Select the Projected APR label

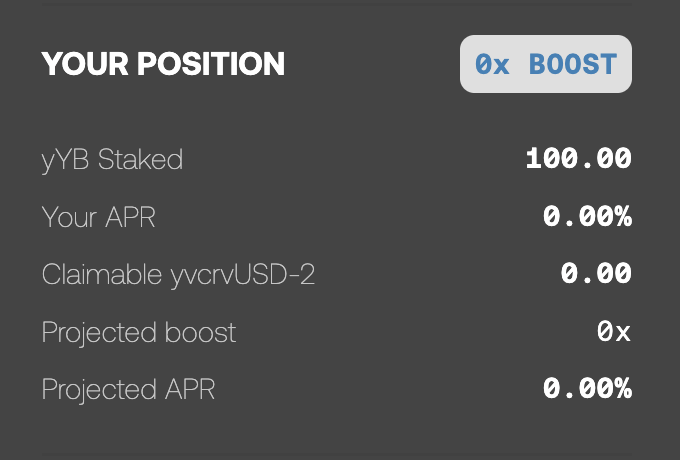[128, 389]
